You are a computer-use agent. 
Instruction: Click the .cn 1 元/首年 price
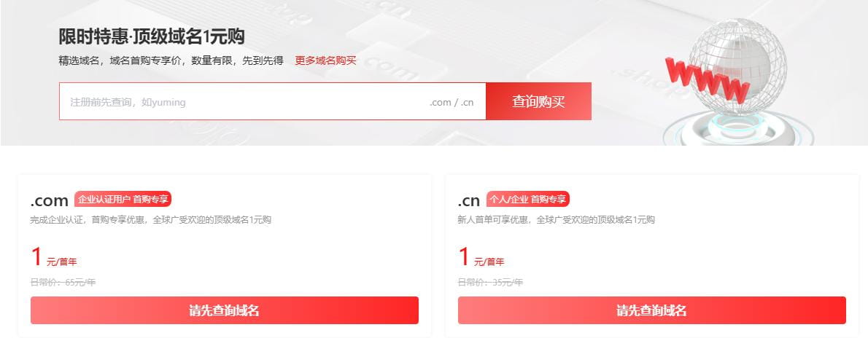coord(481,258)
